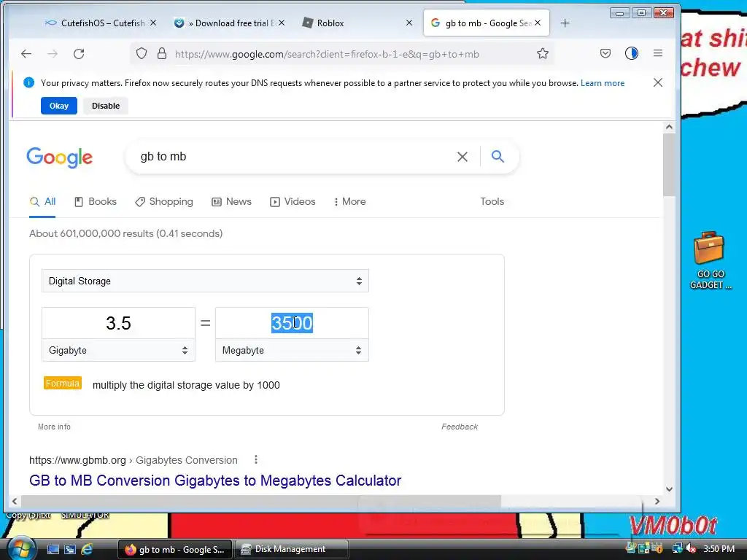Close the CutefishOS tab

coord(153,23)
